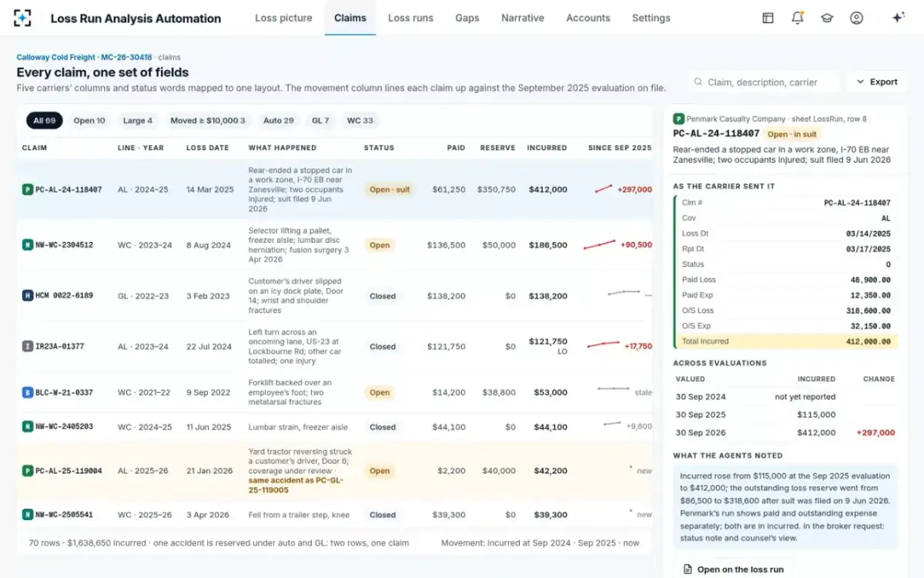Click the carrier icon of NW-WC-2505541
Screen dimensions: 924x578
(x=28, y=515)
